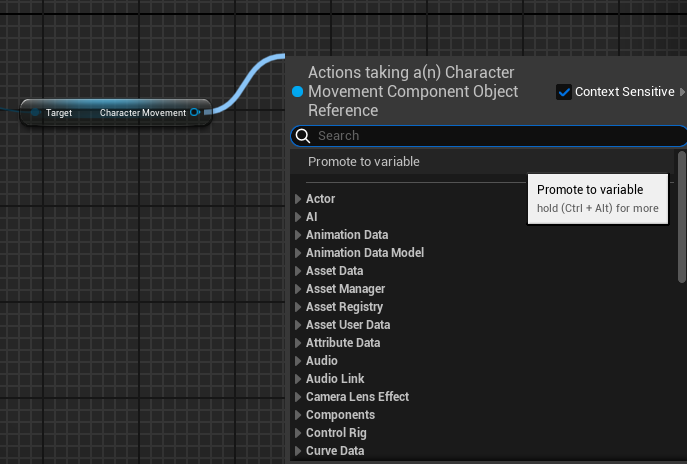The width and height of the screenshot is (687, 464).
Task: Expand the Attribute Data arrow
Action: [298, 343]
